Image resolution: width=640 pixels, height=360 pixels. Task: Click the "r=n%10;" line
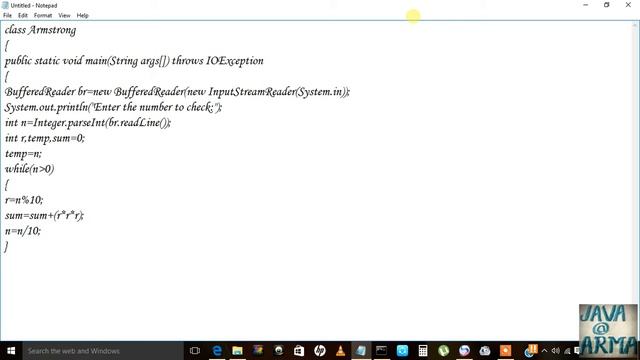pos(24,200)
